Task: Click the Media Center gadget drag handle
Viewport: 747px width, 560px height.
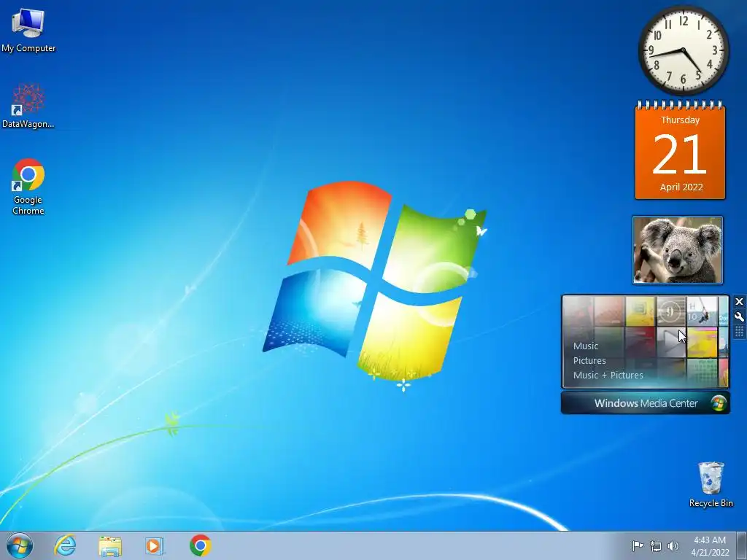Action: pyautogui.click(x=740, y=332)
